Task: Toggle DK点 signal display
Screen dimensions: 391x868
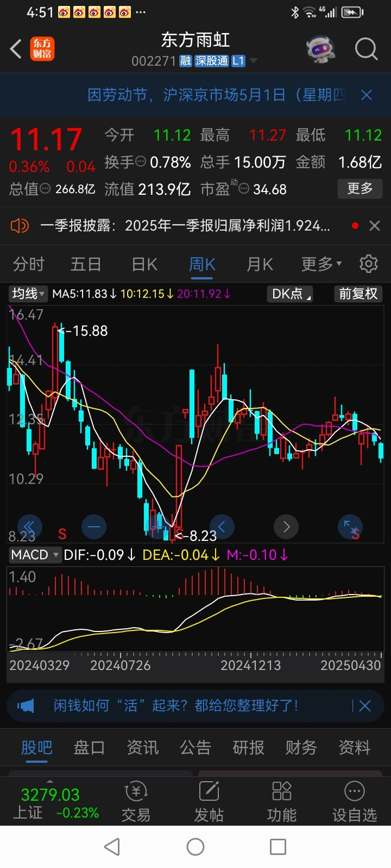Action: [290, 293]
